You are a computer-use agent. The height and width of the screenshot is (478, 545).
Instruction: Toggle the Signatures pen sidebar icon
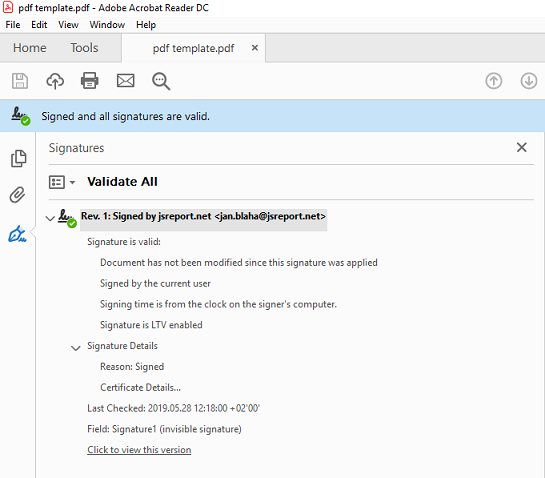tap(17, 234)
